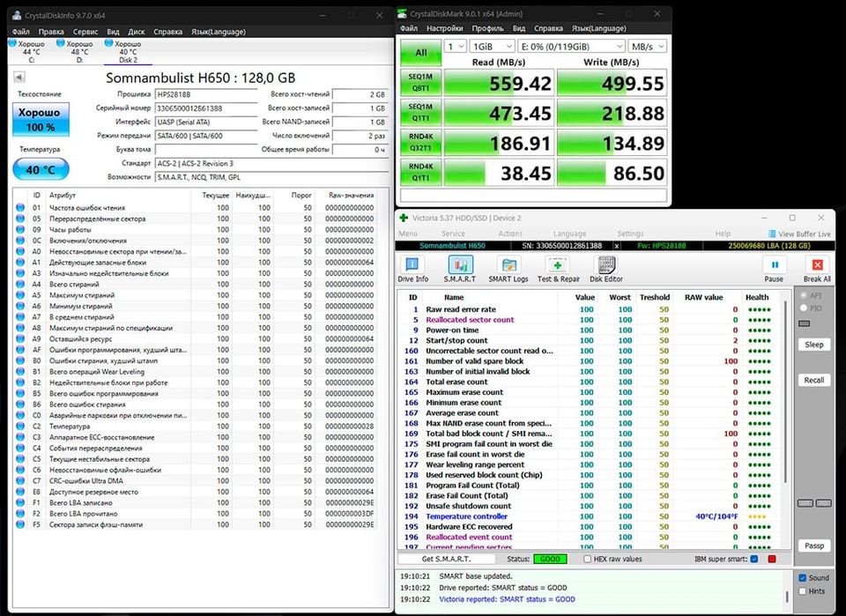The width and height of the screenshot is (846, 616).
Task: Click the x next to serial number in Victoria
Action: pos(617,245)
